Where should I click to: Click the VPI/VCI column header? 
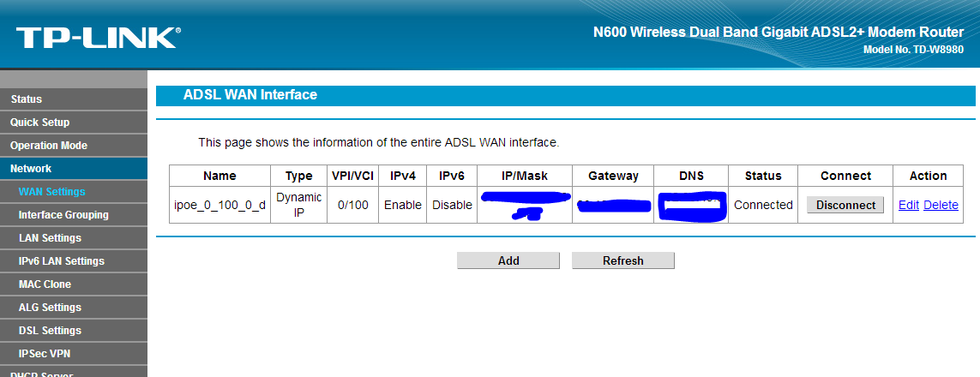click(x=352, y=176)
